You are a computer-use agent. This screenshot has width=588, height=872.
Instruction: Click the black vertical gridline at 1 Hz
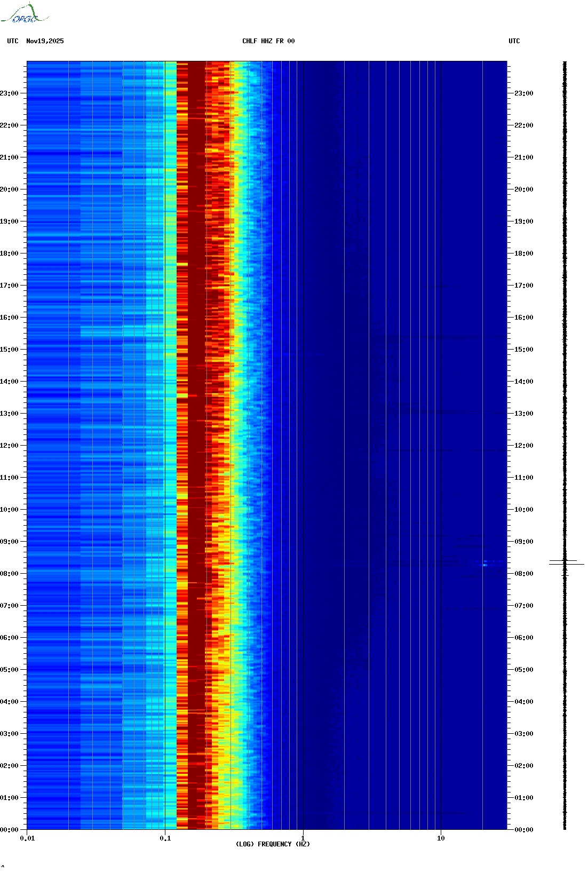click(x=303, y=427)
